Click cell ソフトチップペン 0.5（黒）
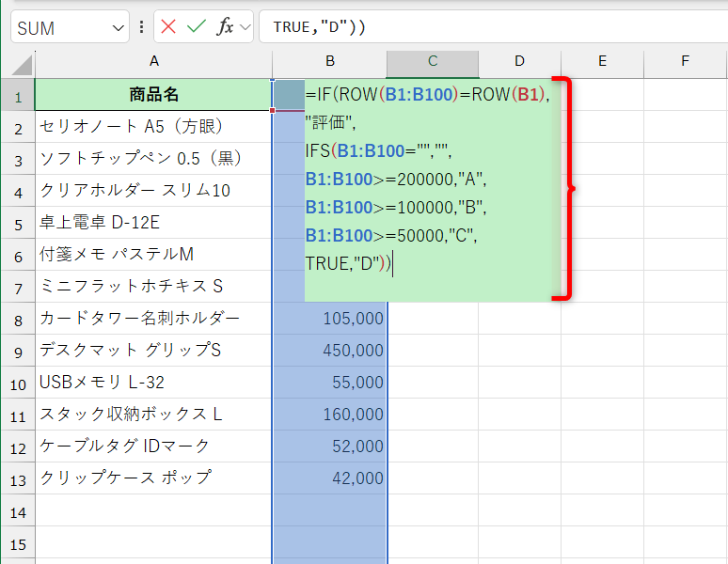 coord(153,159)
